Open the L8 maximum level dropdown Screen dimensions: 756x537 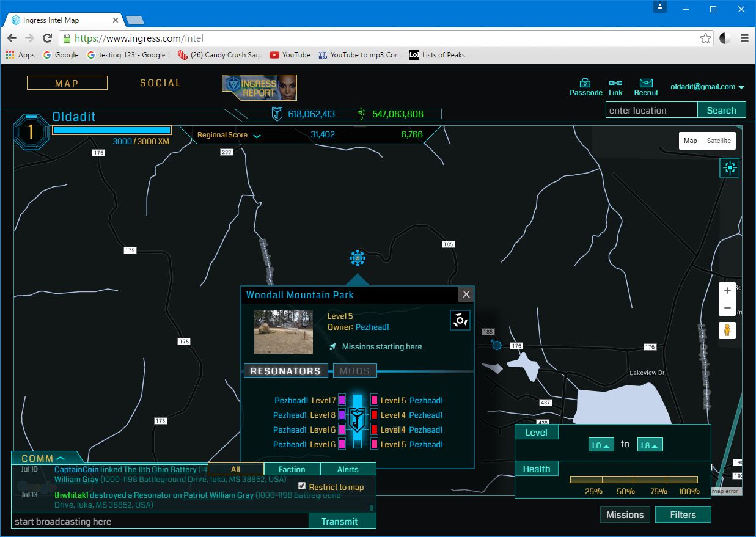[x=650, y=445]
